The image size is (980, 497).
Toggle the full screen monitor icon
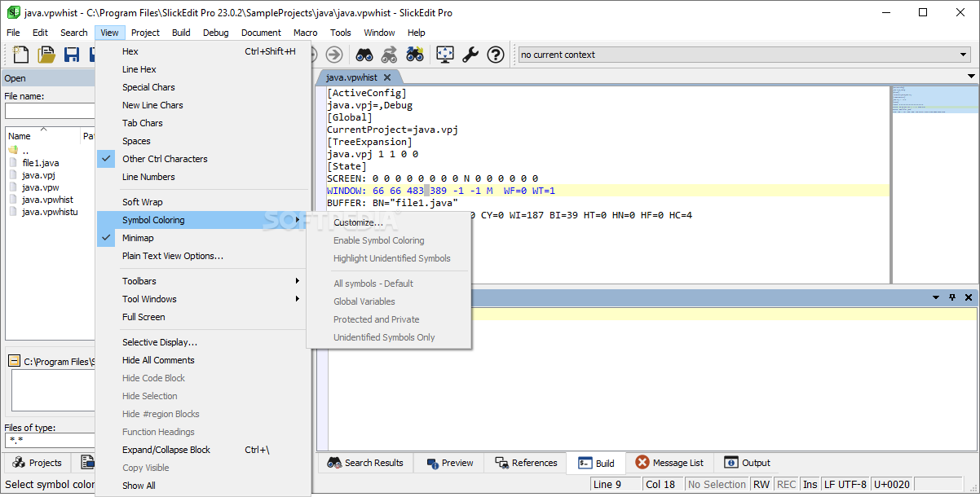coord(445,55)
